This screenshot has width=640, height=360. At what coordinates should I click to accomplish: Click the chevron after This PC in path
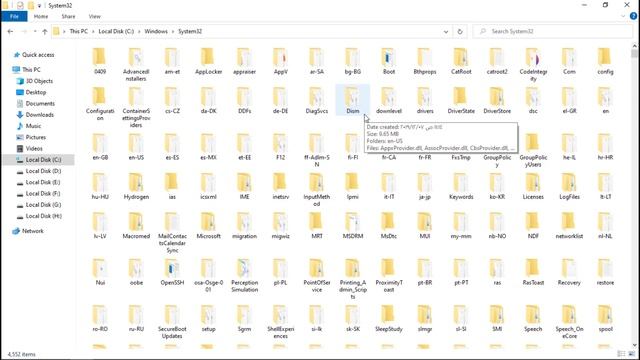click(x=93, y=31)
